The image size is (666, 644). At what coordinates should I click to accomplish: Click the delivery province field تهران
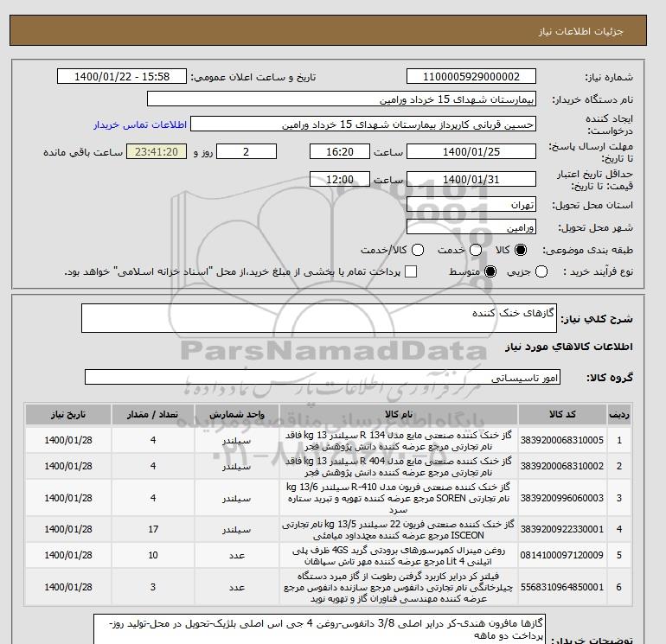(x=471, y=205)
